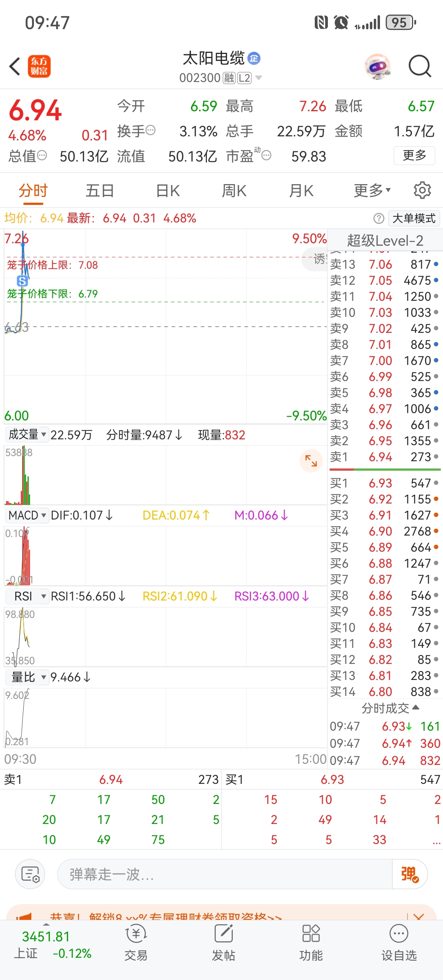Tap the L2 badge
The height and width of the screenshot is (980, 443).
[244, 78]
